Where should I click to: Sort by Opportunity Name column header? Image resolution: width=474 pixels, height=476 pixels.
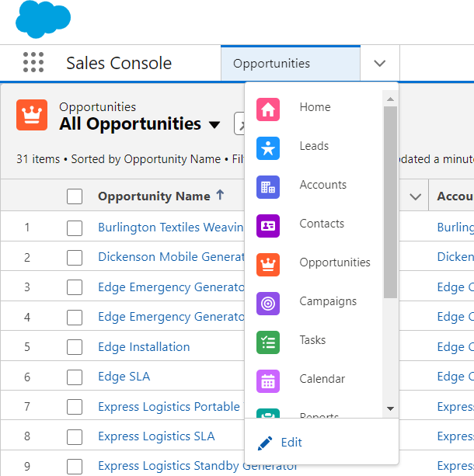point(154,196)
